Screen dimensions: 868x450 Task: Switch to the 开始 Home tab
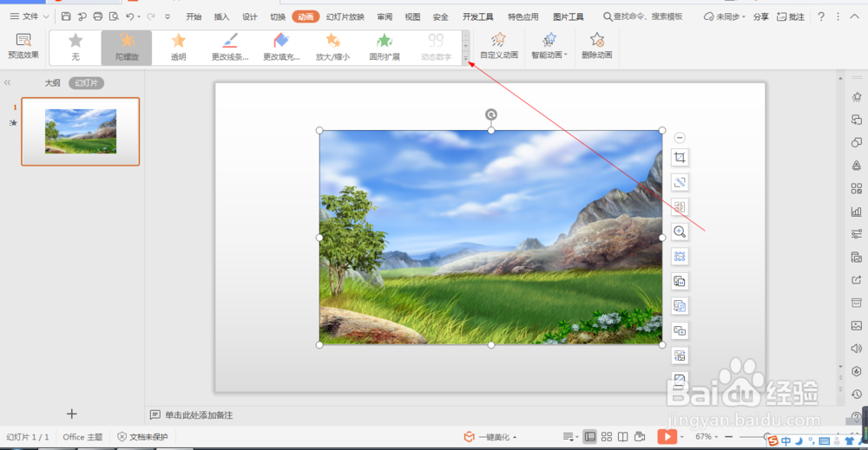coord(194,17)
